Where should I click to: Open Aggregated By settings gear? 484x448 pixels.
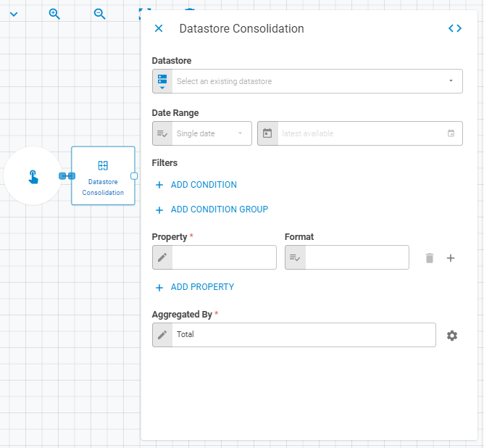[x=452, y=336]
